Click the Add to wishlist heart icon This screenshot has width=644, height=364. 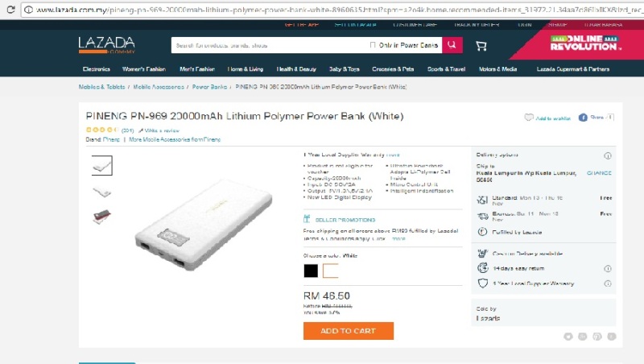coord(529,118)
